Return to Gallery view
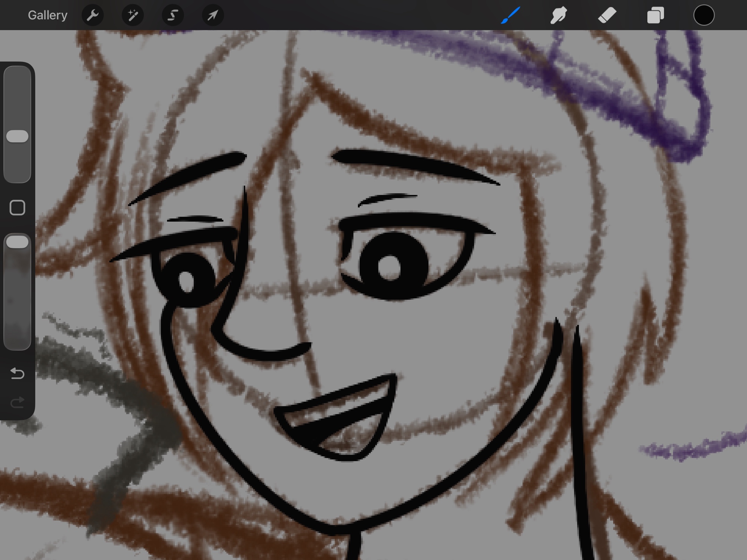The image size is (747, 560). point(47,15)
